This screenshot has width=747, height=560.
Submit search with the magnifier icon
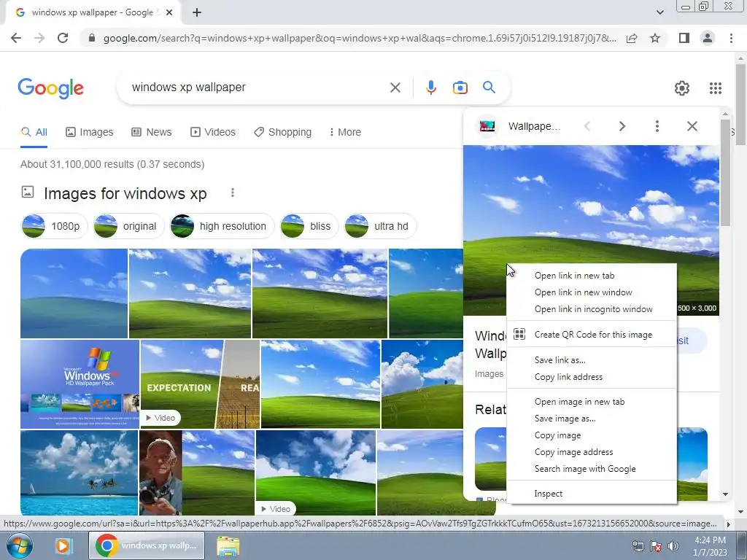pos(489,87)
